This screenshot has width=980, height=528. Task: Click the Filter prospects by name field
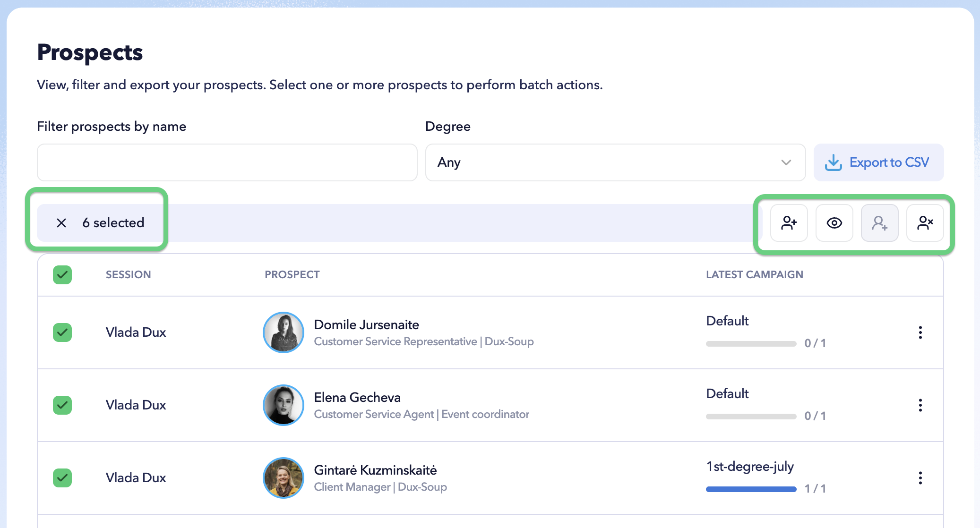click(227, 162)
